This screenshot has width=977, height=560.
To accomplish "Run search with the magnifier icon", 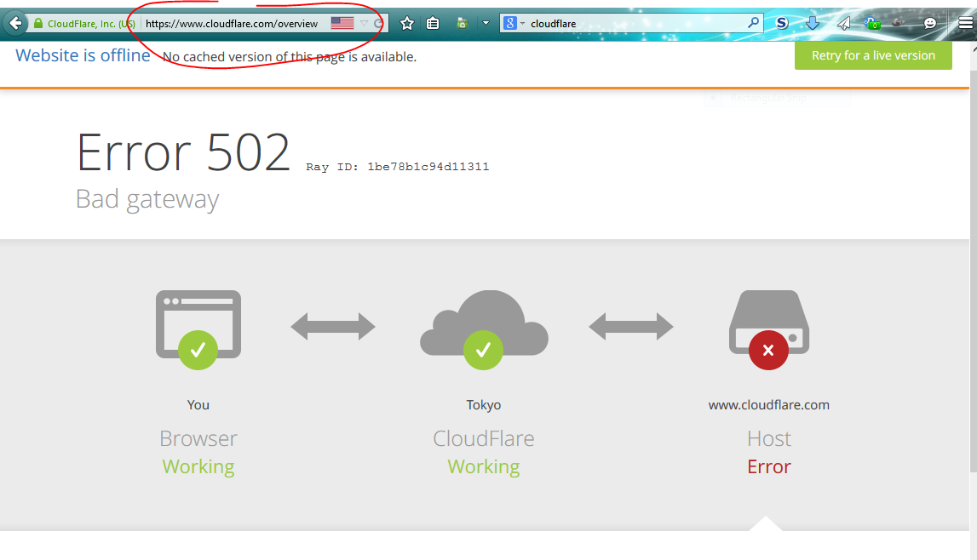I will pyautogui.click(x=753, y=23).
